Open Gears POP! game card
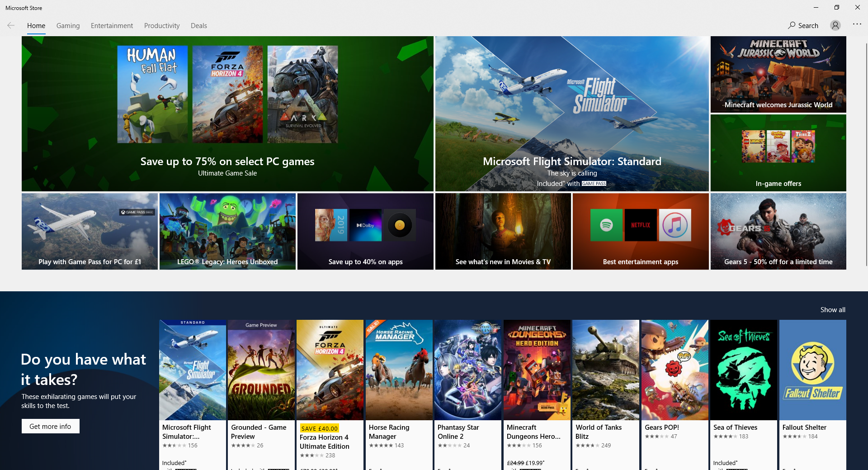 [x=675, y=394]
